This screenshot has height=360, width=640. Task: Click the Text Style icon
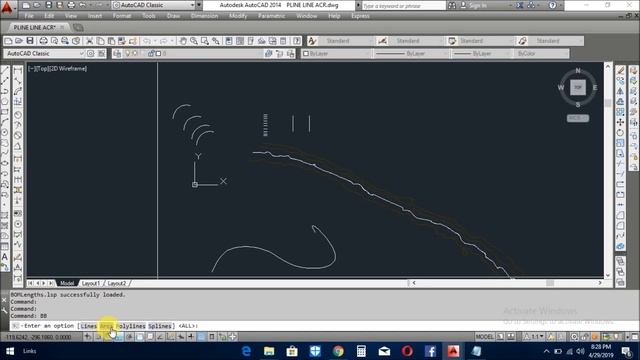(x=312, y=41)
